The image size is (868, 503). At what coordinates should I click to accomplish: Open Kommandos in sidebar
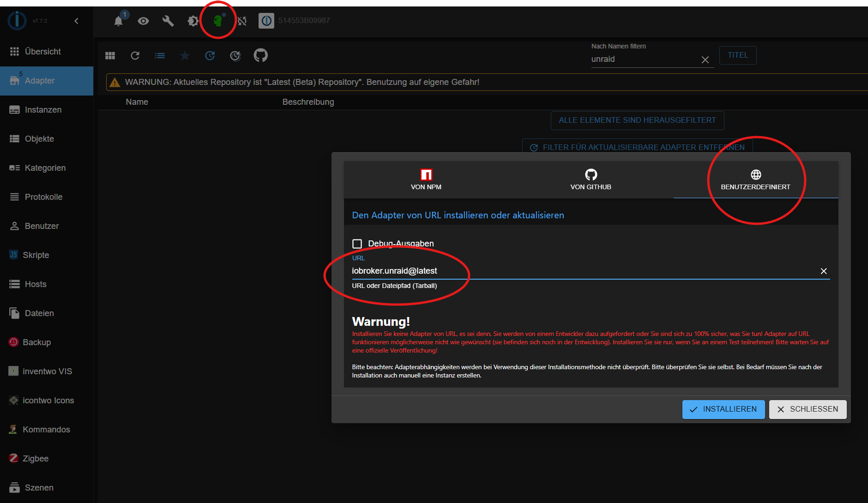(x=47, y=430)
